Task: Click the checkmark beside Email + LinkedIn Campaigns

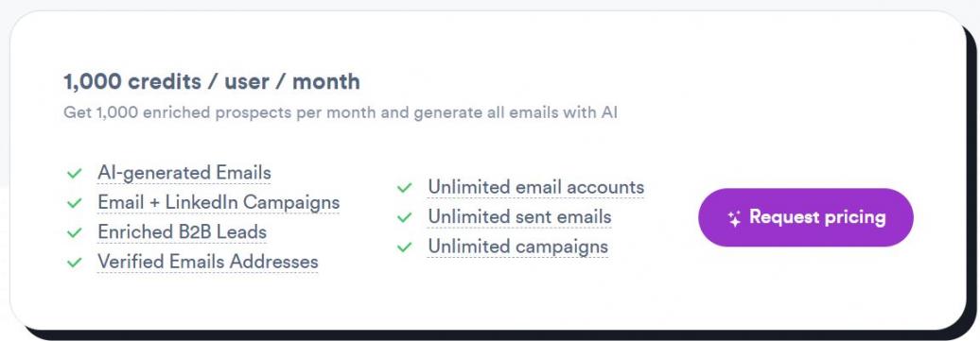Action: tap(75, 203)
